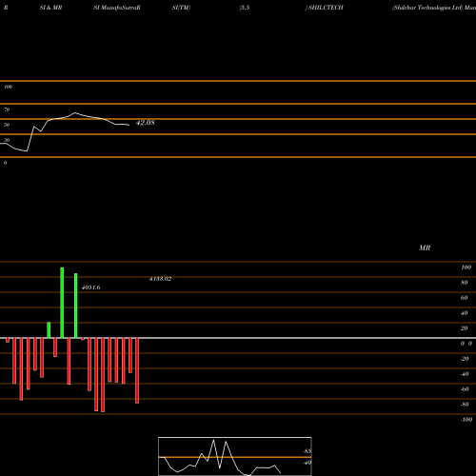Image resolution: width=476 pixels, height=476 pixels.
Task: Click the SI MunafaSutraR header text
Action: [x=117, y=8]
